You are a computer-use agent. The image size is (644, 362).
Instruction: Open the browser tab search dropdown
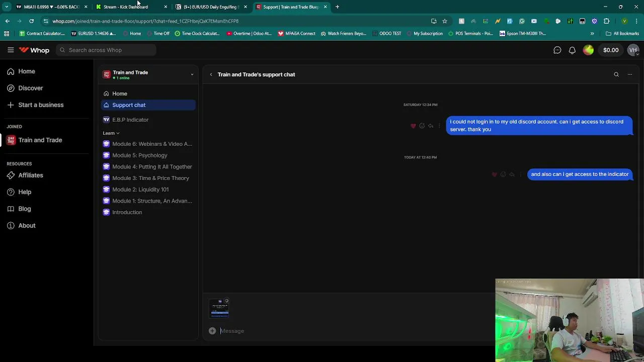[7, 7]
